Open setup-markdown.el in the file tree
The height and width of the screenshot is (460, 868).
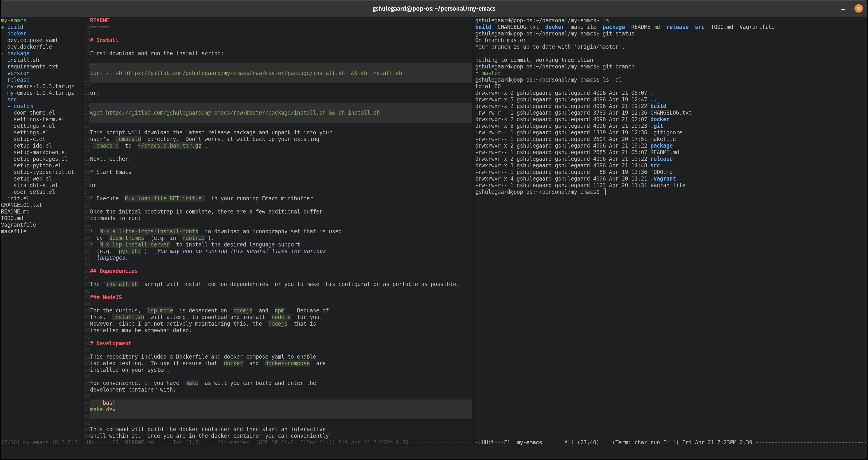pos(41,152)
